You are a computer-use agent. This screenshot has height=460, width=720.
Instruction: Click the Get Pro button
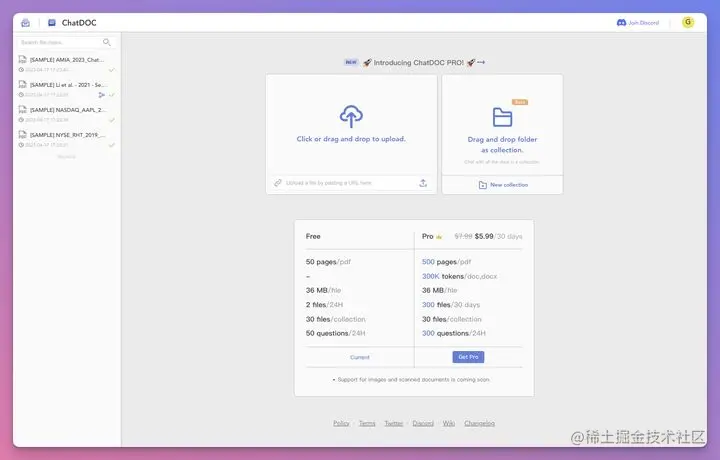(468, 357)
